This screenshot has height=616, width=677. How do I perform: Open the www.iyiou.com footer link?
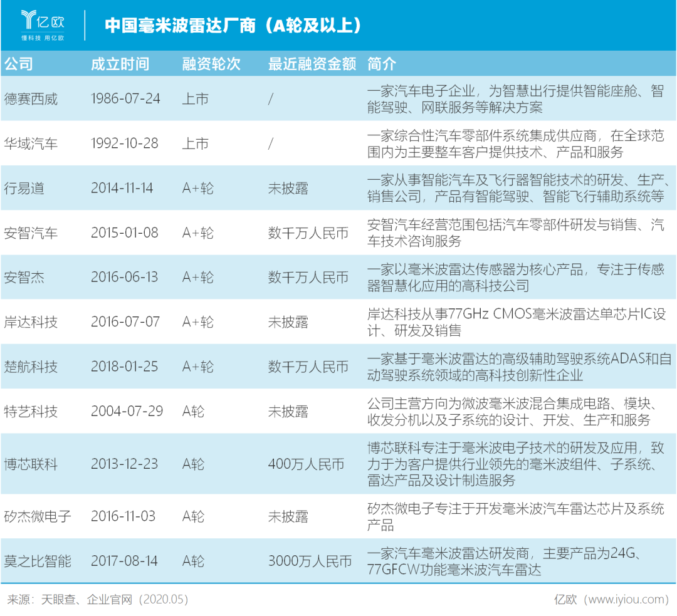point(626,599)
